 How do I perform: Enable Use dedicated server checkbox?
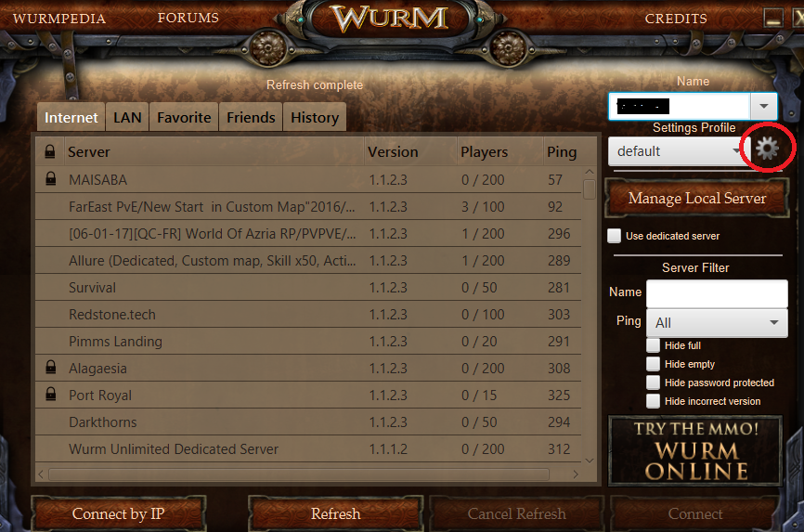[x=614, y=236]
